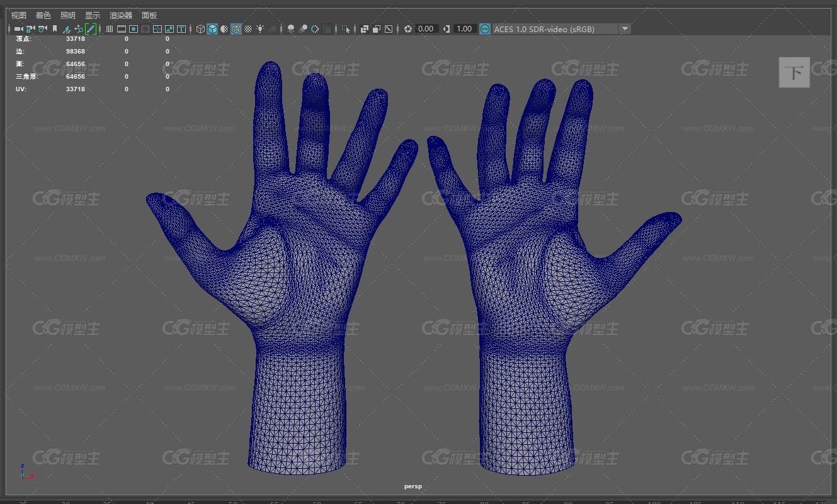837x504 pixels.
Task: Open the 视图 menu
Action: coord(19,15)
